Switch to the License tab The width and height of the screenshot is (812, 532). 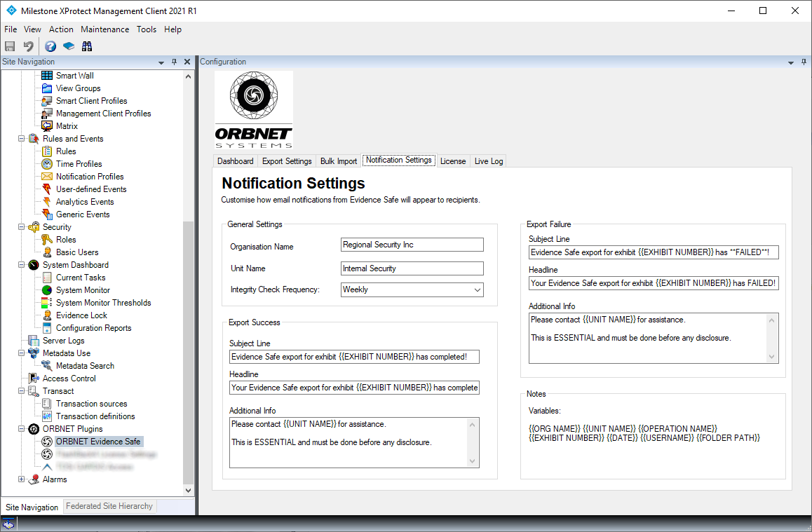(x=453, y=161)
